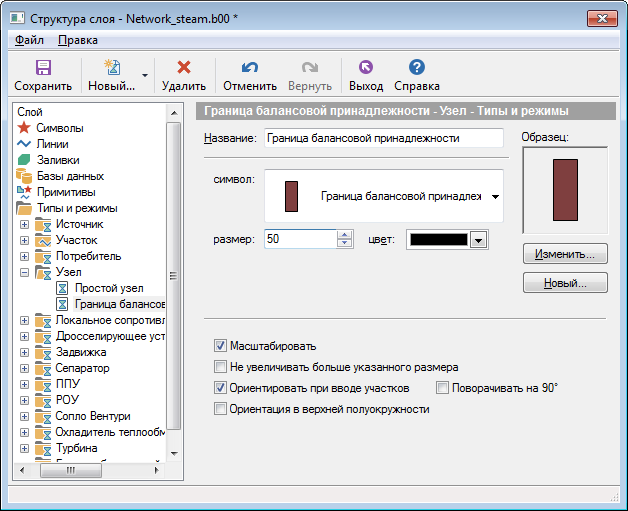The image size is (628, 511).
Task: Expand the Источник tree node
Action: pyautogui.click(x=24, y=224)
